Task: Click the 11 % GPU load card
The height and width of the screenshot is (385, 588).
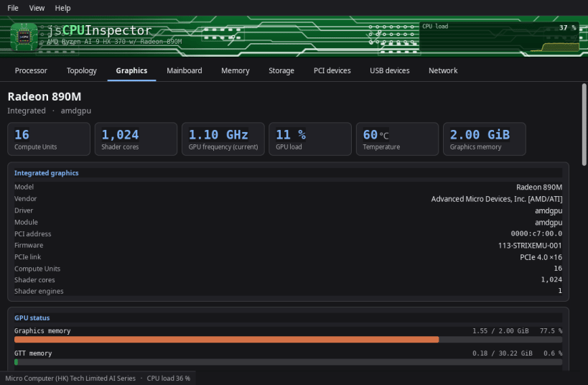Action: [x=310, y=139]
